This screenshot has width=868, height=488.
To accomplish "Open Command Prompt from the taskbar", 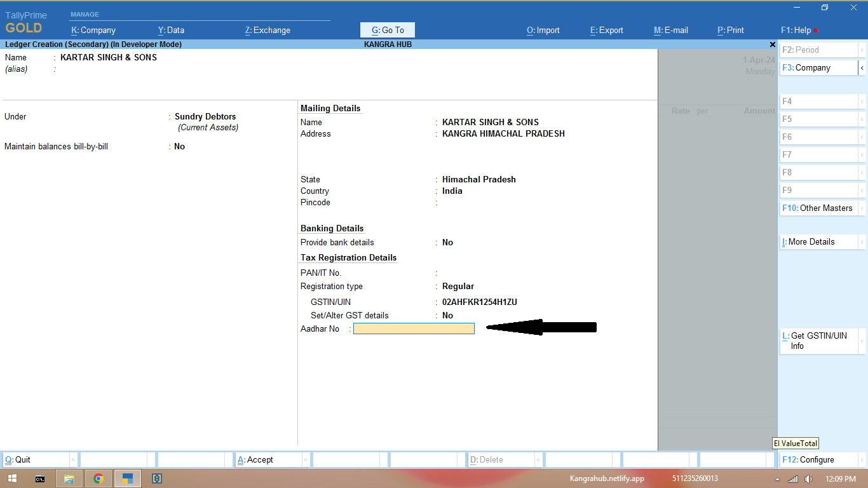I will tap(40, 478).
